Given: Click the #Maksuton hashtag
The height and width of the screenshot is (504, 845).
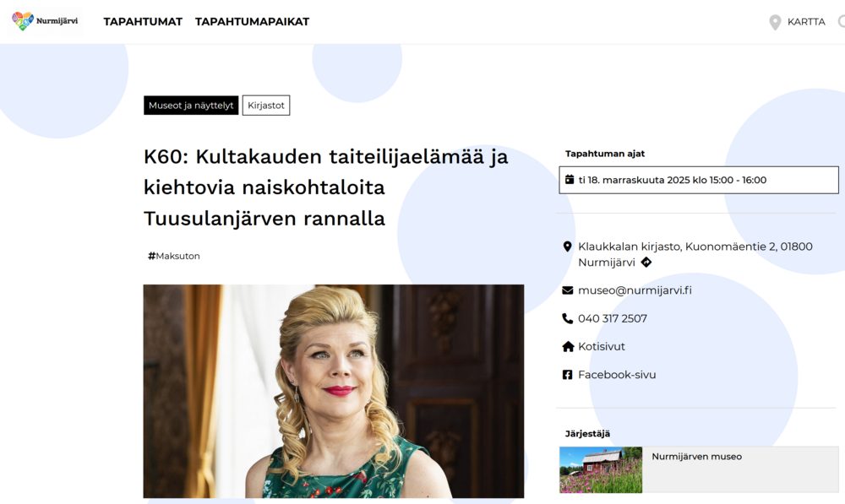Looking at the screenshot, I should 174,256.
